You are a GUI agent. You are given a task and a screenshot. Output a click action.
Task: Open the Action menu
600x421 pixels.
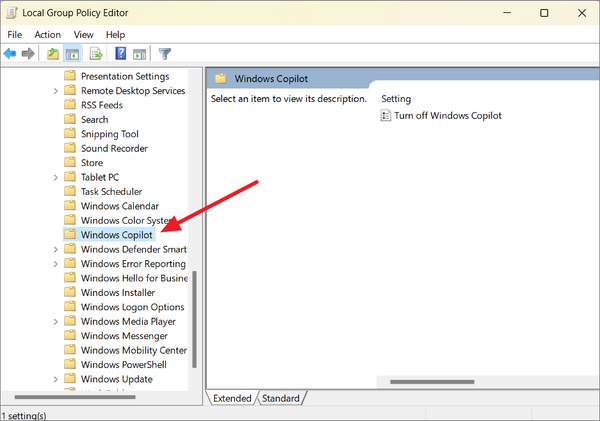tap(47, 35)
